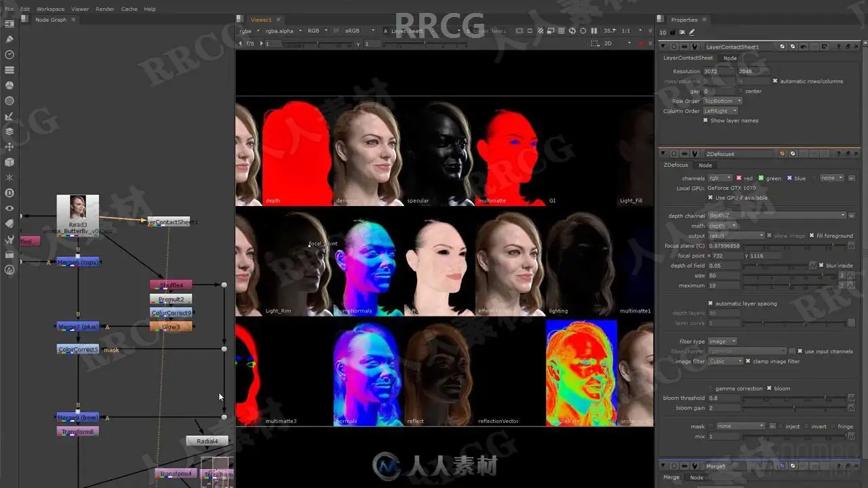
Task: Open the File menu
Action: (x=9, y=9)
